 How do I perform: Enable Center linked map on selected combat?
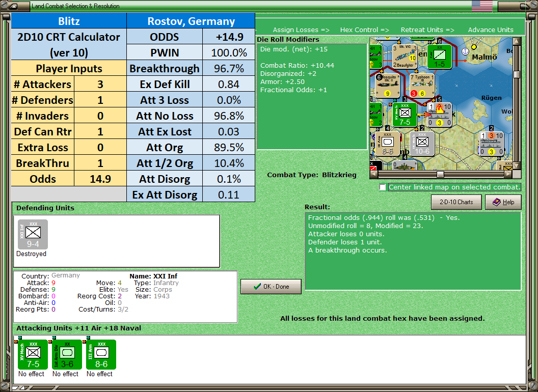point(383,187)
